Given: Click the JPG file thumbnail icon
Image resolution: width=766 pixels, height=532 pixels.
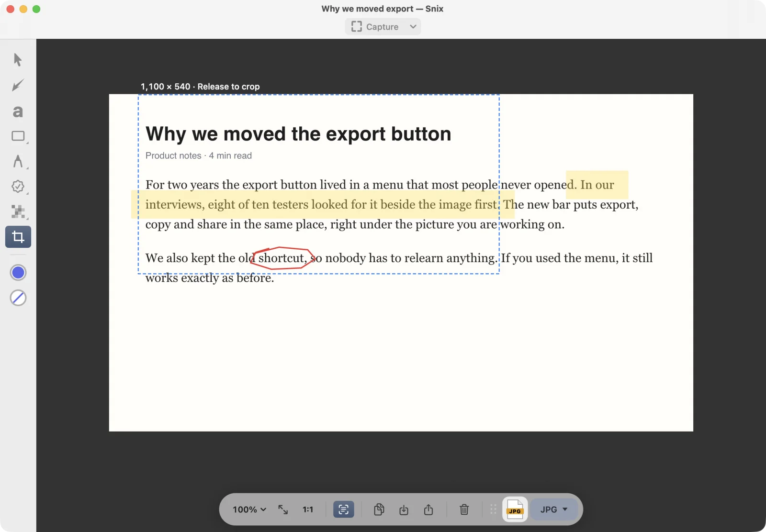Looking at the screenshot, I should click(515, 510).
